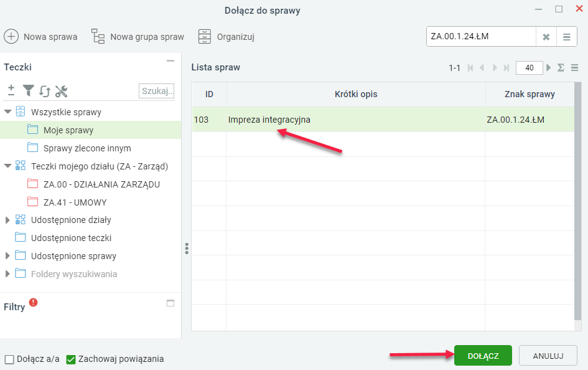
Task: Click Organizuj label
Action: (235, 37)
